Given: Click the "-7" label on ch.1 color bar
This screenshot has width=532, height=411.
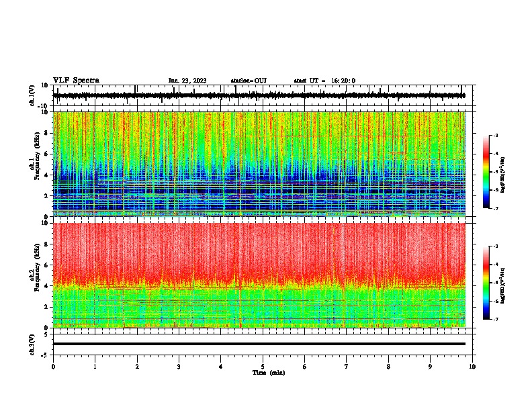Looking at the screenshot, I should pos(495,208).
